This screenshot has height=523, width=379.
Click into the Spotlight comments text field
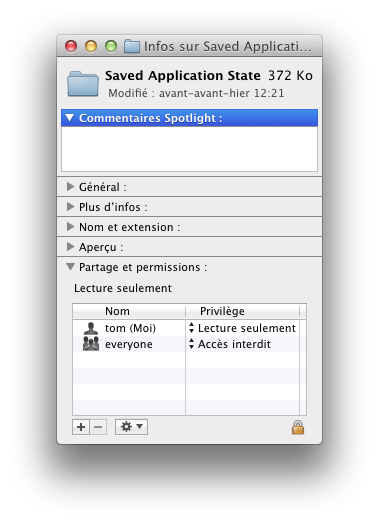click(x=190, y=149)
